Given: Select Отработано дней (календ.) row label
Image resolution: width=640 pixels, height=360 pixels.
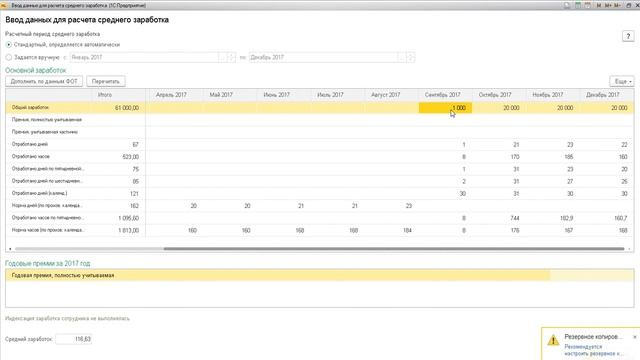Looking at the screenshot, I should click(39, 193).
